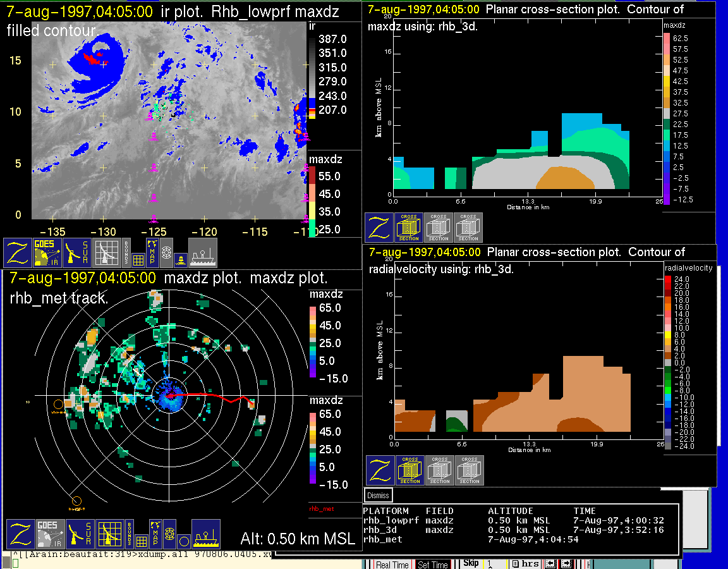
Task: Click the GOES IR satellite icon in top panel
Action: coord(48,253)
